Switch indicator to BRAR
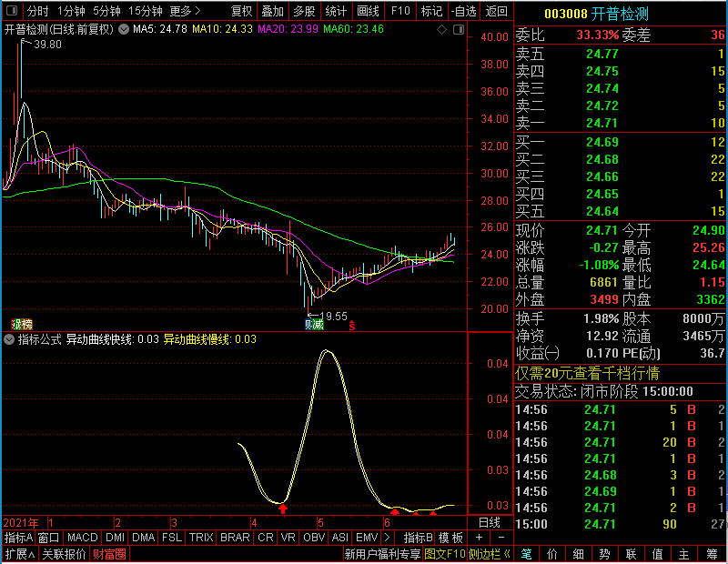This screenshot has height=564, width=728. (x=235, y=538)
